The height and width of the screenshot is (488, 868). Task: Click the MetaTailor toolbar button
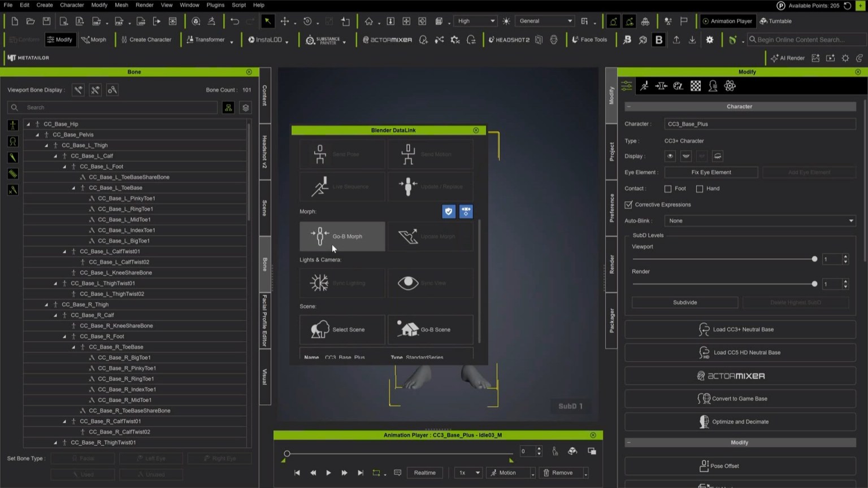click(x=28, y=58)
